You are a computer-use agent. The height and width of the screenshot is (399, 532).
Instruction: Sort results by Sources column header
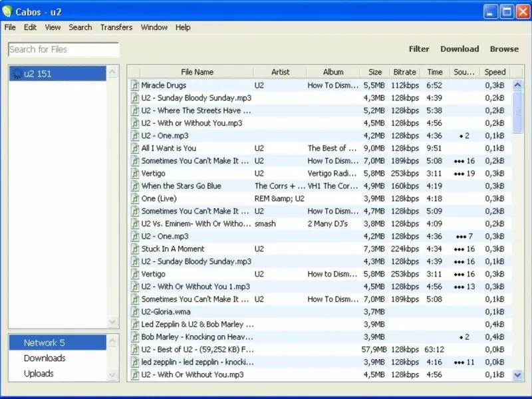[x=464, y=72]
